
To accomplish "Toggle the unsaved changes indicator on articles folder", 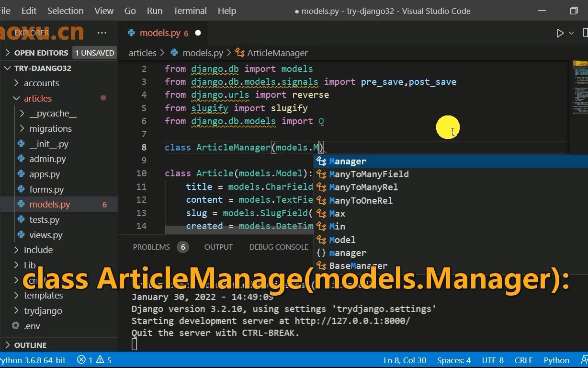I will coord(103,98).
